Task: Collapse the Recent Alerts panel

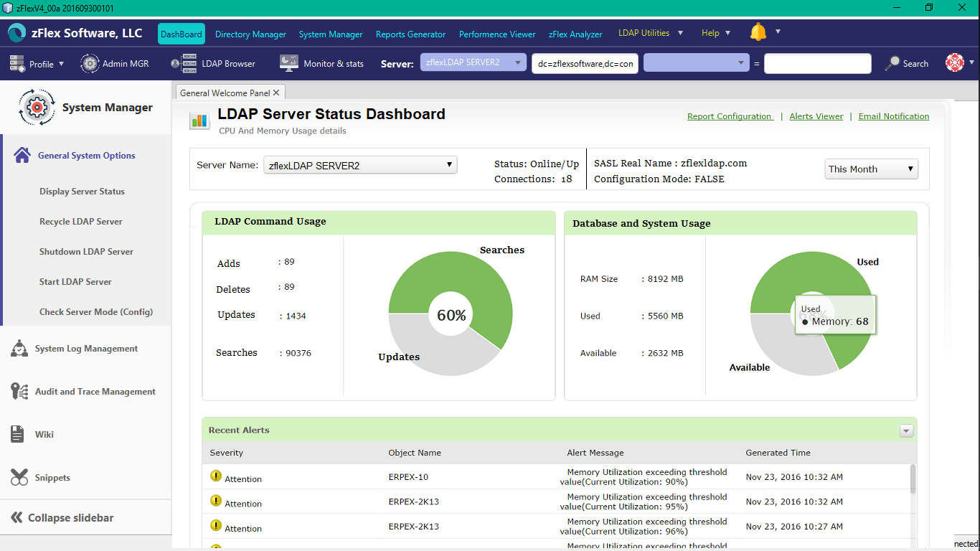Action: (x=906, y=430)
